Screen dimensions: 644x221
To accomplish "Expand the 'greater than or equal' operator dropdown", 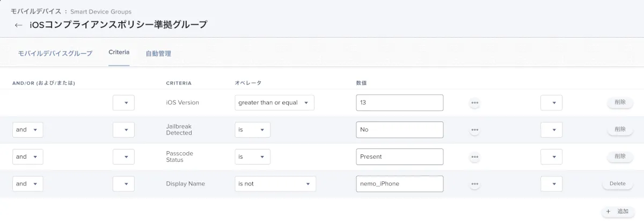I will point(274,103).
